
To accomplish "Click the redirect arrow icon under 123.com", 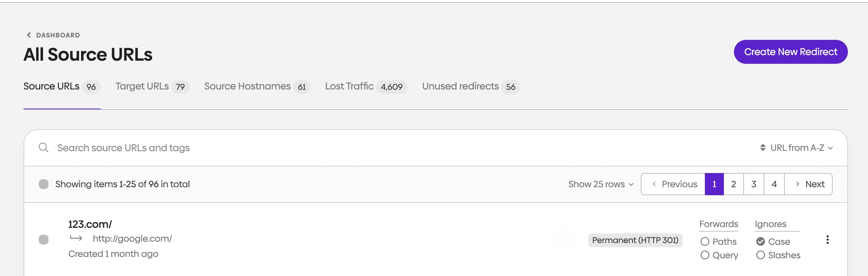I will pyautogui.click(x=77, y=238).
